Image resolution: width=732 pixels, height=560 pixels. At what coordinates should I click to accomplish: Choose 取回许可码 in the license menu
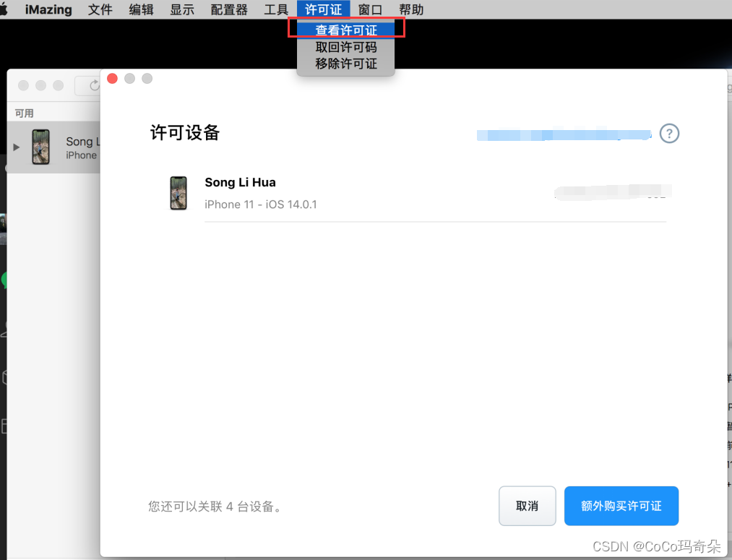click(345, 47)
